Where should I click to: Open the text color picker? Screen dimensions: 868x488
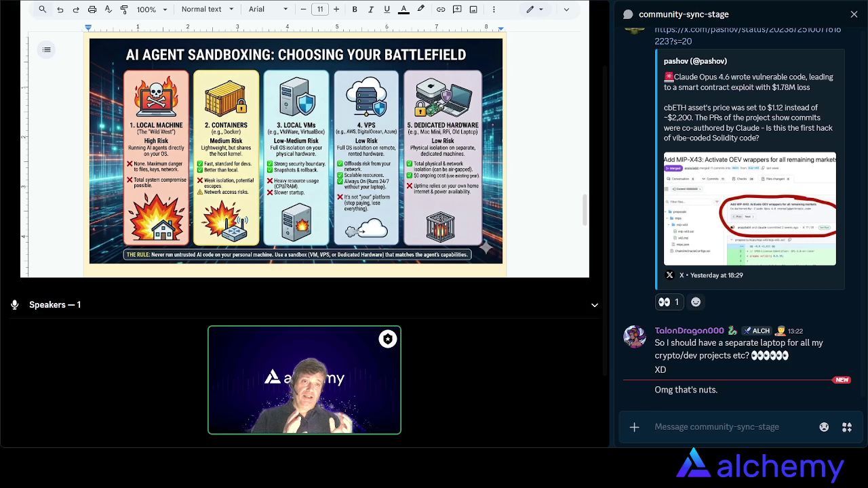point(403,9)
